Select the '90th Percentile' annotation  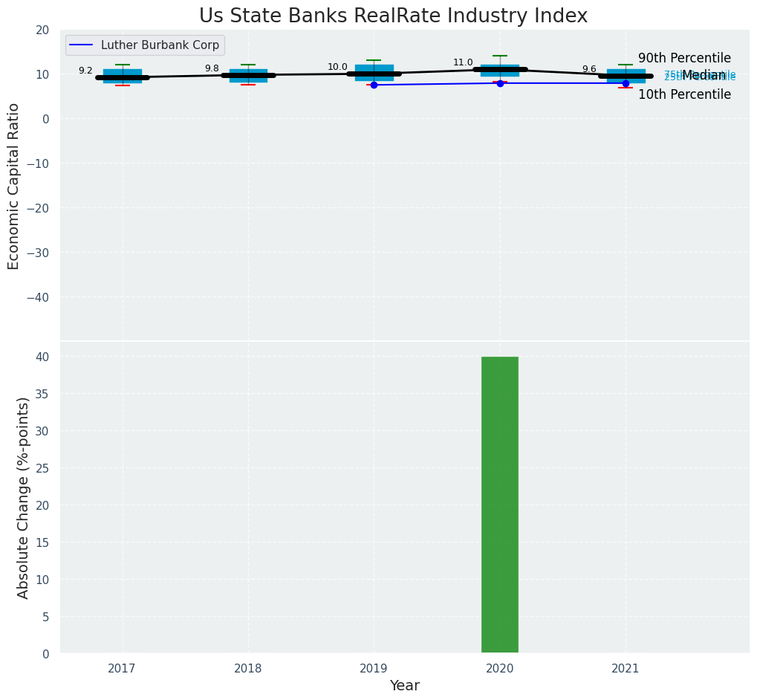click(x=684, y=58)
